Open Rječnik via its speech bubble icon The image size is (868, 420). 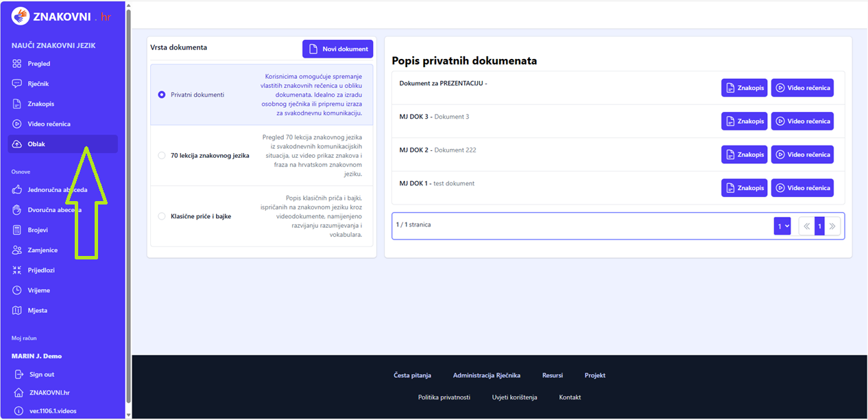(x=17, y=84)
